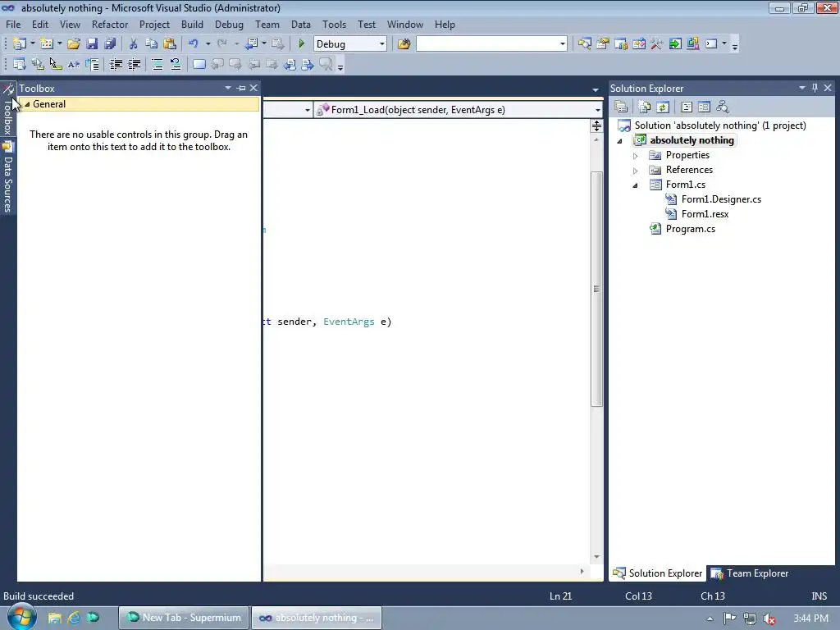Click the Open File folder icon
The image size is (840, 630).
(73, 44)
